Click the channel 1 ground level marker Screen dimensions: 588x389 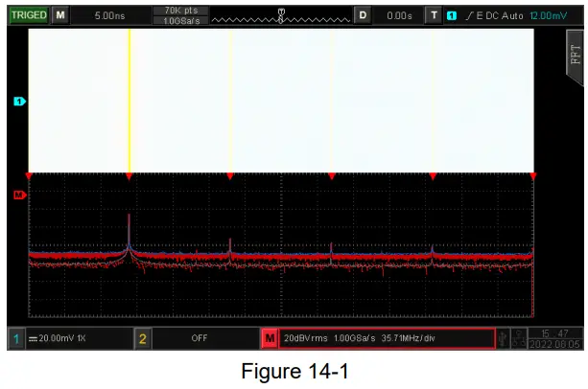click(x=19, y=102)
